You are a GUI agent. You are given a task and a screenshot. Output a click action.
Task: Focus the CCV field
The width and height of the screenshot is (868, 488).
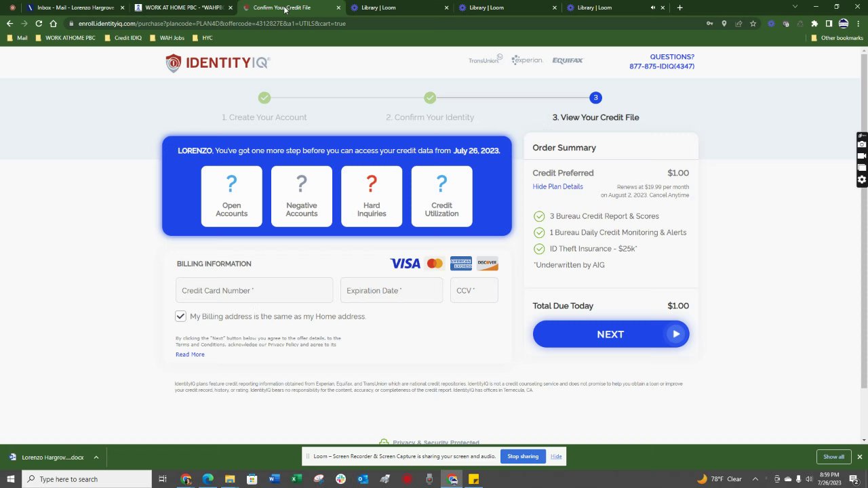tap(474, 290)
